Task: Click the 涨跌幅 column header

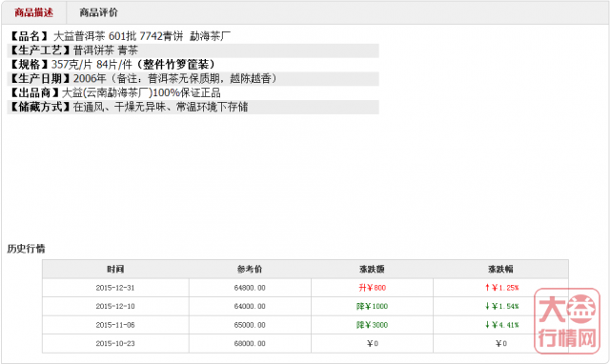Action: [500, 269]
